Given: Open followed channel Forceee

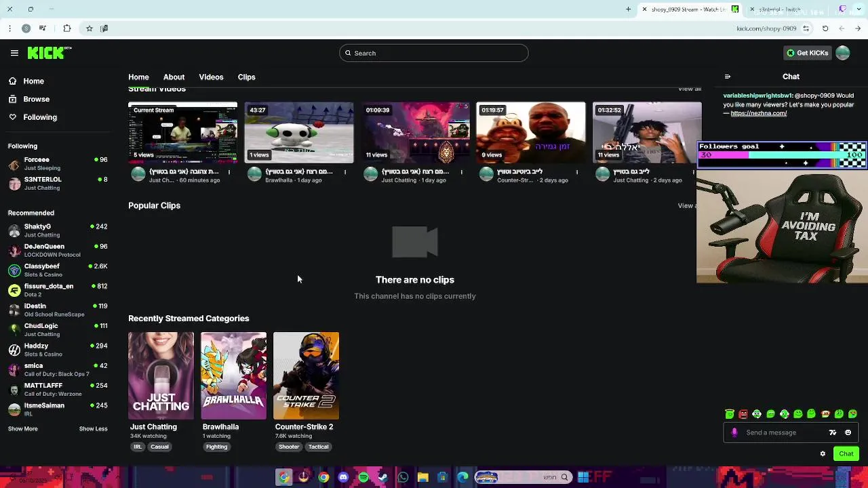Looking at the screenshot, I should (58, 163).
